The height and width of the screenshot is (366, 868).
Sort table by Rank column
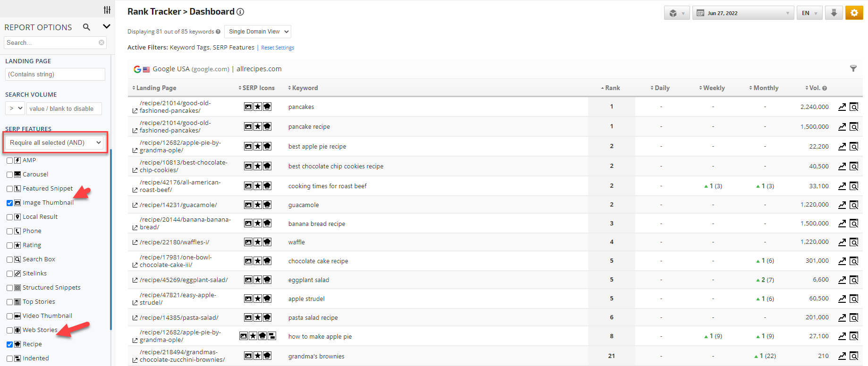click(x=612, y=88)
